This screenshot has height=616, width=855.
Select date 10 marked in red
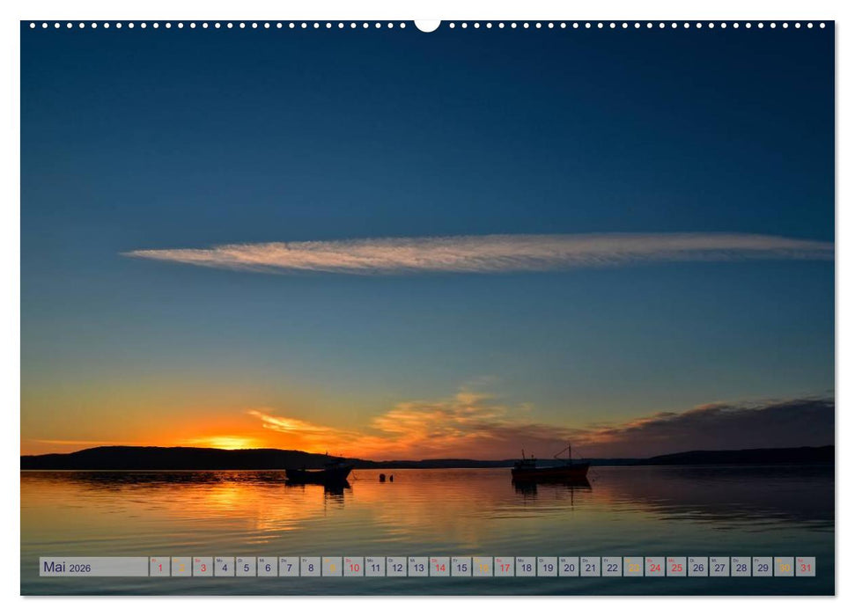click(353, 568)
